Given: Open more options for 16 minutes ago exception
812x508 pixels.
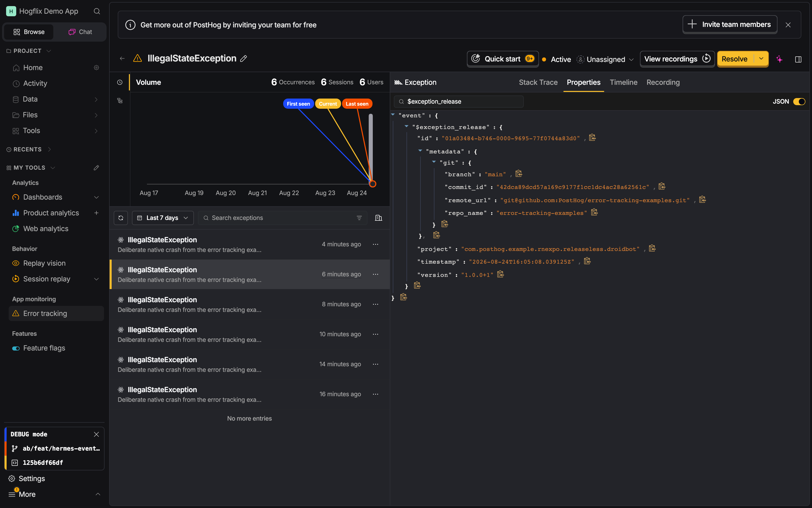Looking at the screenshot, I should (x=376, y=394).
